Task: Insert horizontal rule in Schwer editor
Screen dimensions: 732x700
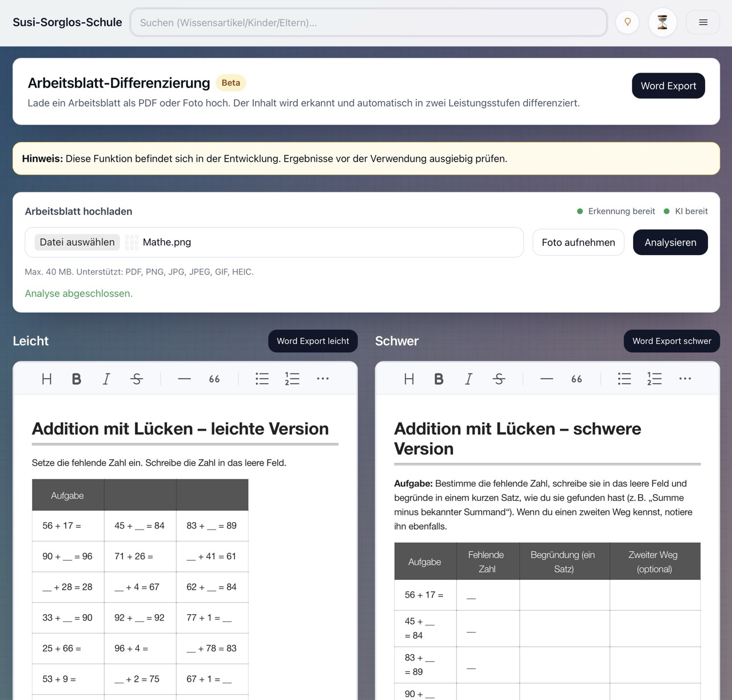Action: 546,379
